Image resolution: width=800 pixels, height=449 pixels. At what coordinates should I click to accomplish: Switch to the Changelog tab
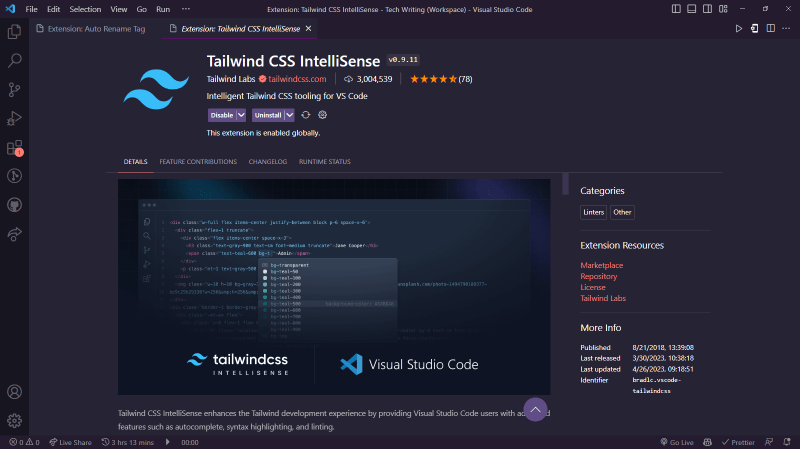click(268, 162)
